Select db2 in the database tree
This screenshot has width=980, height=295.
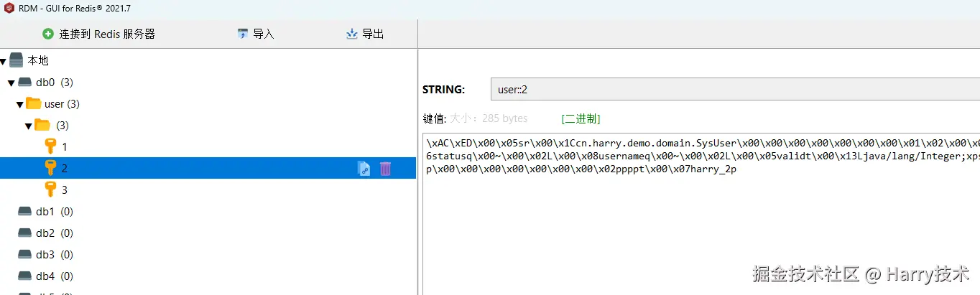(45, 233)
